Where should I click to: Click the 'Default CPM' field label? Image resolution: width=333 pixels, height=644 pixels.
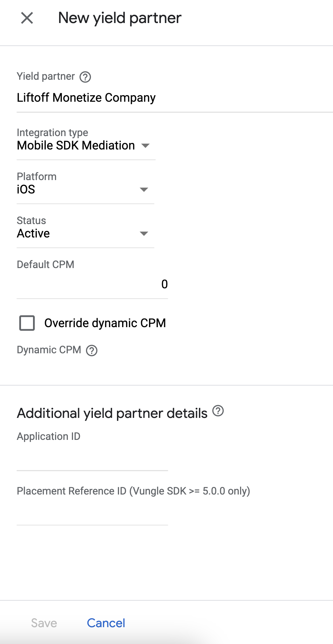coord(45,265)
